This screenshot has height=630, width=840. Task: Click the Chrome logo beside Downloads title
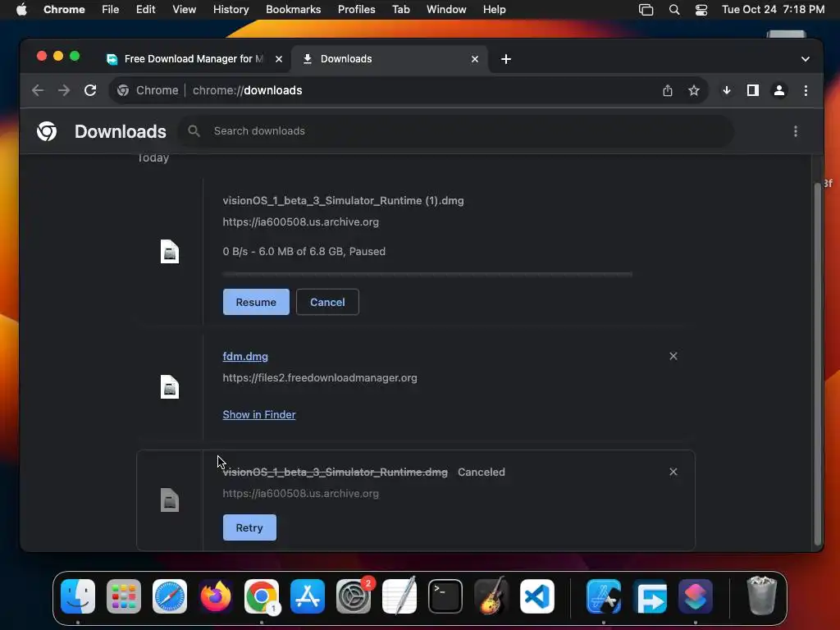[x=47, y=131]
